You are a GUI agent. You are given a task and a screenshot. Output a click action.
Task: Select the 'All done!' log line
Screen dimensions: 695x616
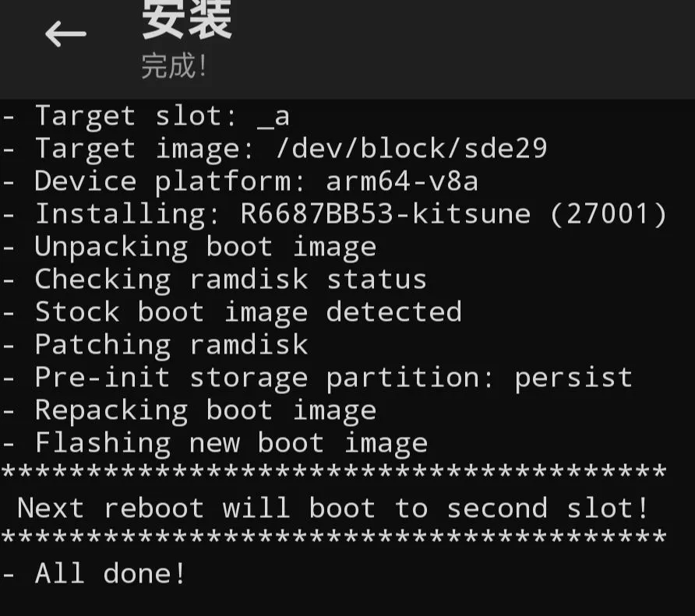click(x=94, y=574)
